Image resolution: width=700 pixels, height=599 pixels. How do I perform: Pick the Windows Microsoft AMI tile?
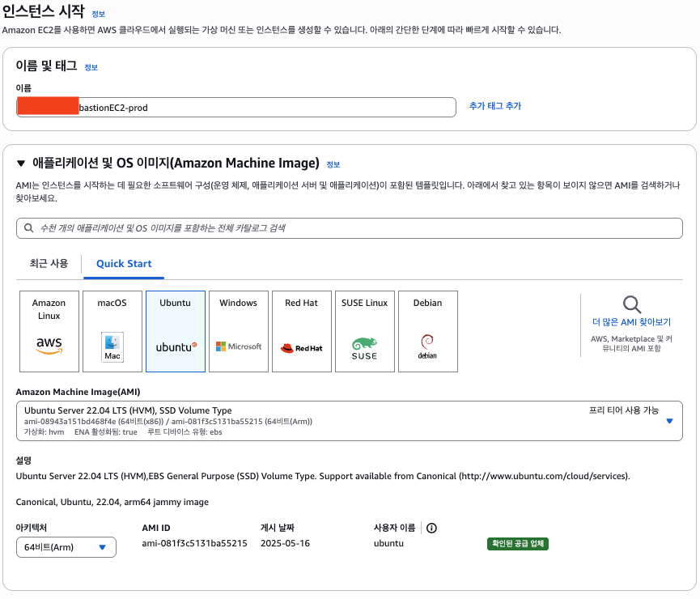click(x=239, y=331)
